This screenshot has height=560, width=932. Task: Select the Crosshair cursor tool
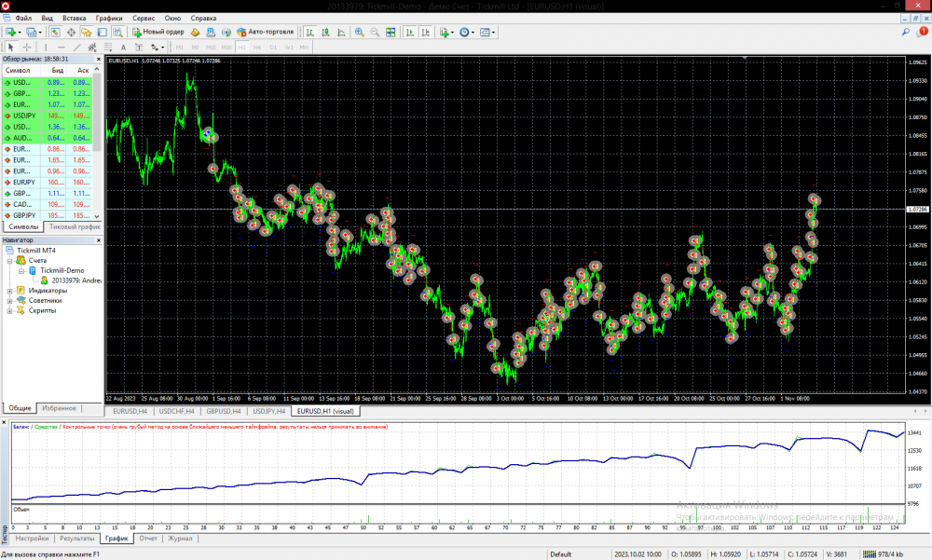click(x=27, y=47)
